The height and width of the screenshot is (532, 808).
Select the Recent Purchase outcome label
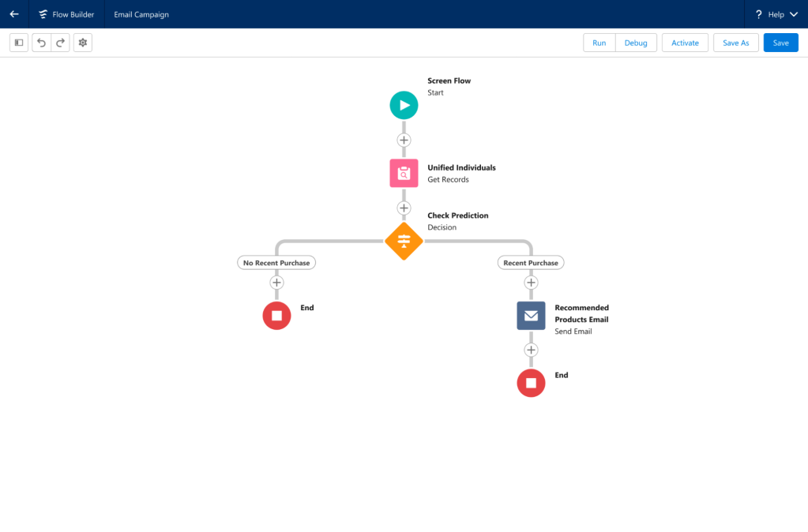tap(531, 263)
